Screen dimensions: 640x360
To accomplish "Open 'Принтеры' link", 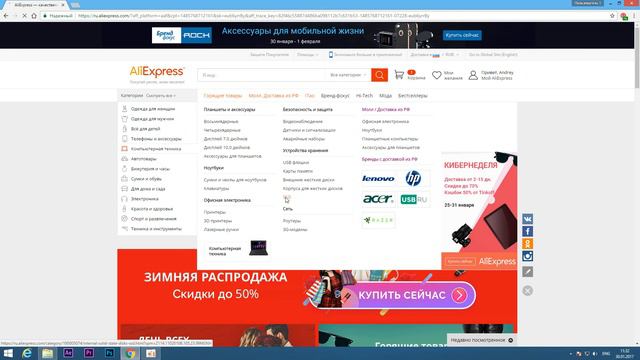I will [x=215, y=213].
